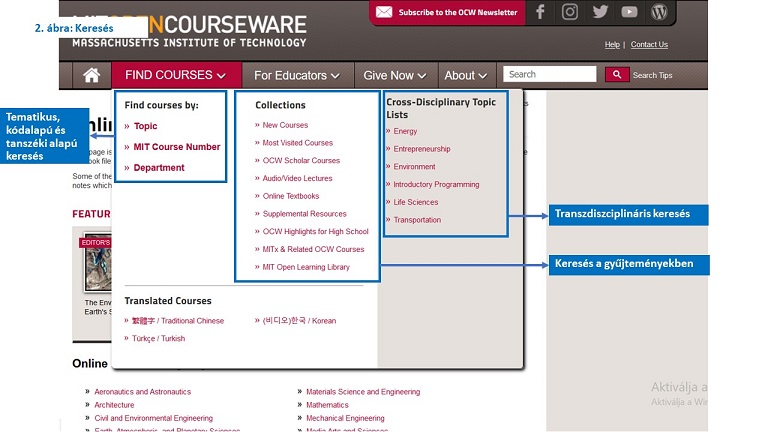Open Supplemental Resources collection
768x432 pixels.
(x=304, y=214)
